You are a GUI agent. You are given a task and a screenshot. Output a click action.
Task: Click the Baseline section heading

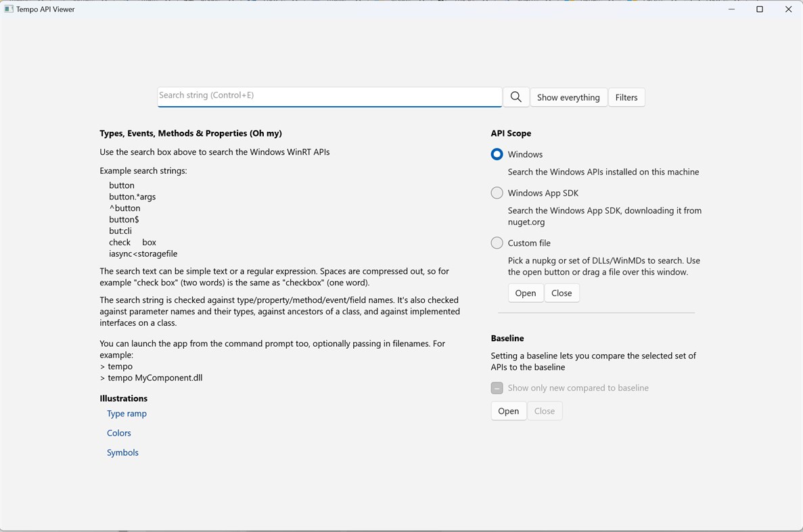pos(506,338)
